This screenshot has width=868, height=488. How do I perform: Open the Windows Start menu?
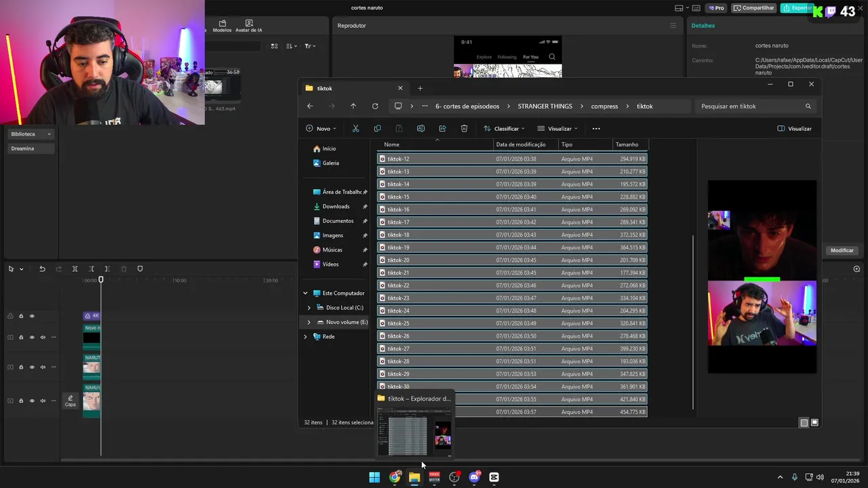pos(374,477)
